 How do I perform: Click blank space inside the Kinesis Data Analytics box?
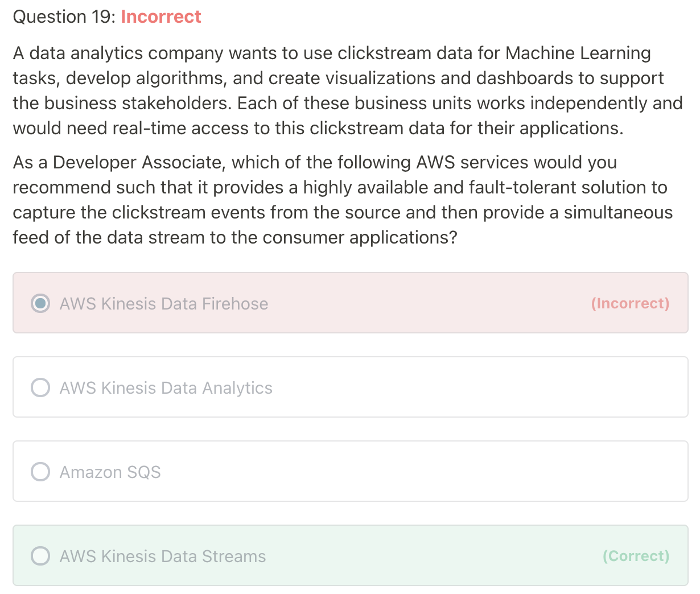click(455, 387)
